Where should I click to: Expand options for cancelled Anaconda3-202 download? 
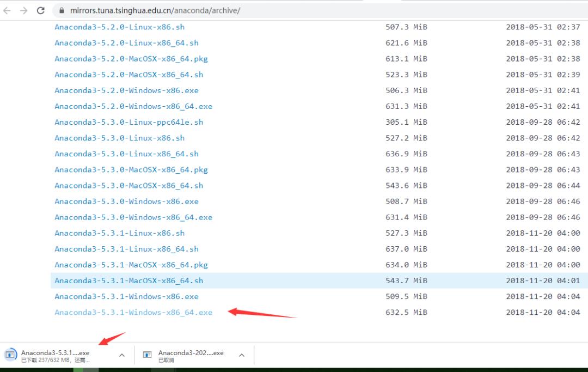point(242,355)
